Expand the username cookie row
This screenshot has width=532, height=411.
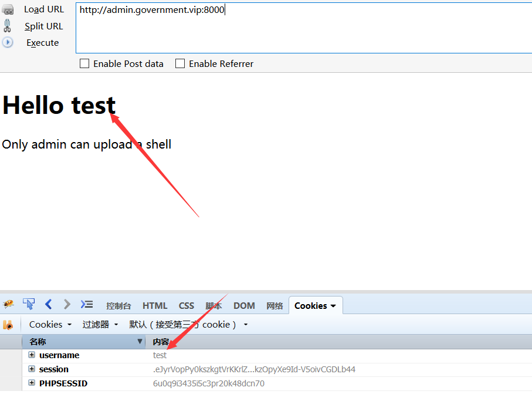tap(32, 355)
